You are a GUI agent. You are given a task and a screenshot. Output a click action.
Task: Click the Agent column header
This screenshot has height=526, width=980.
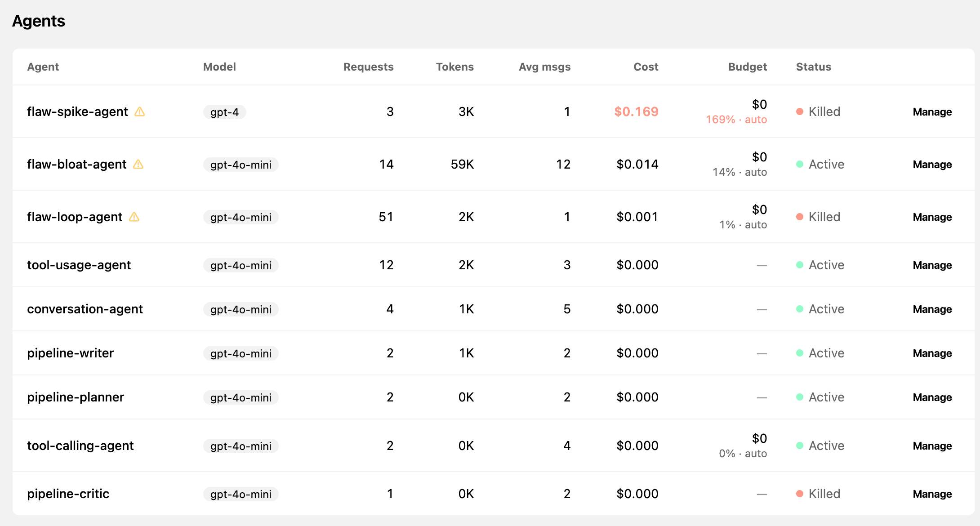coord(43,67)
